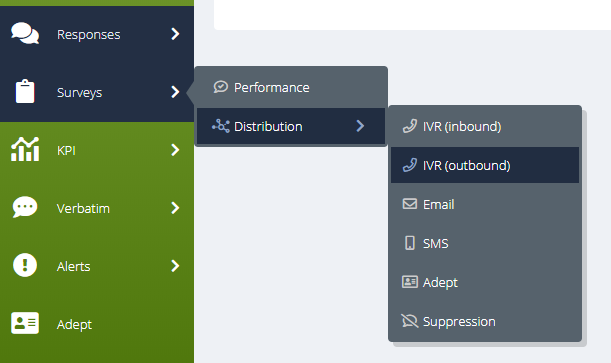Click the Distribution network nodes icon
The height and width of the screenshot is (363, 611).
221,126
